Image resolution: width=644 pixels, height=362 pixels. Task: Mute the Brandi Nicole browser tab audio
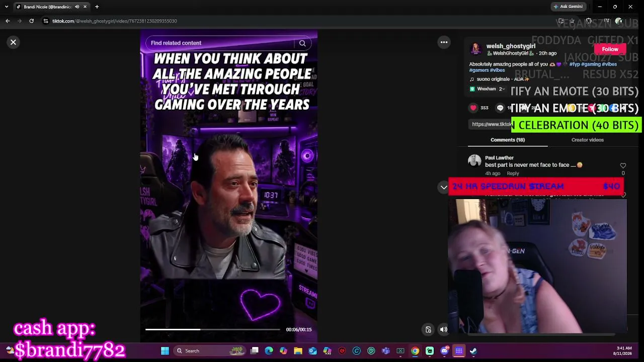tap(77, 7)
